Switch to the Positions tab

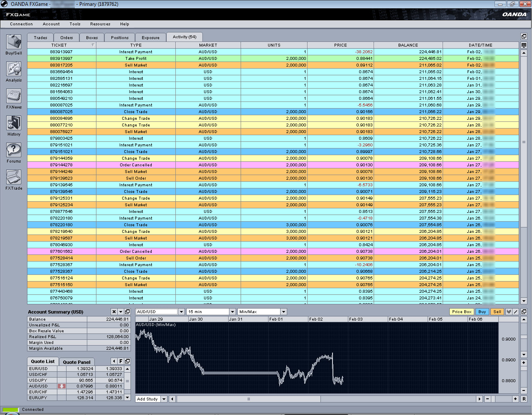point(120,37)
